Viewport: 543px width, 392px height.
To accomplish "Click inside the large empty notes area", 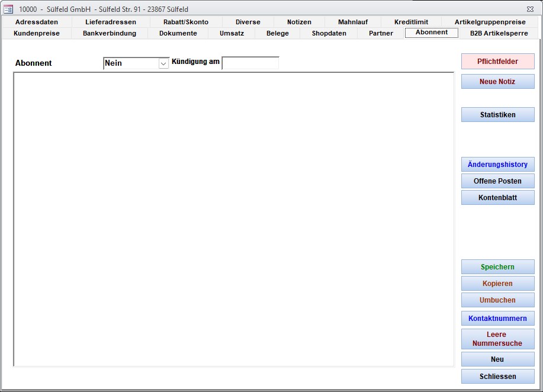I will pyautogui.click(x=233, y=219).
